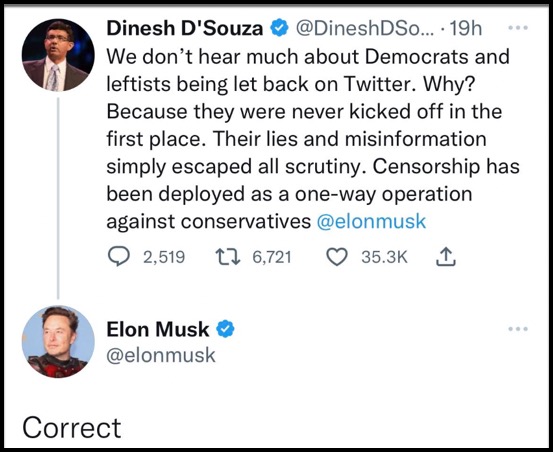Click the reply speech bubble icon
553x452 pixels.
[x=118, y=257]
